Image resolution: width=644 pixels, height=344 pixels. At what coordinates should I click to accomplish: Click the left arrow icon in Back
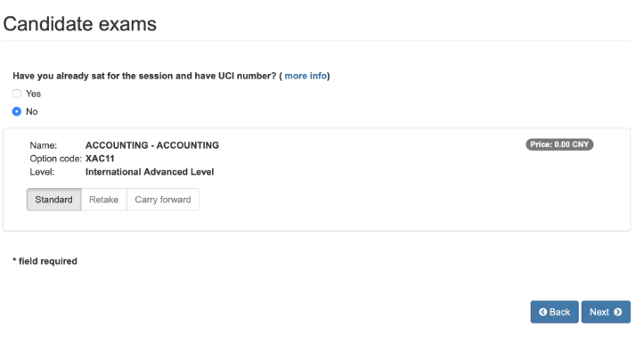543,312
